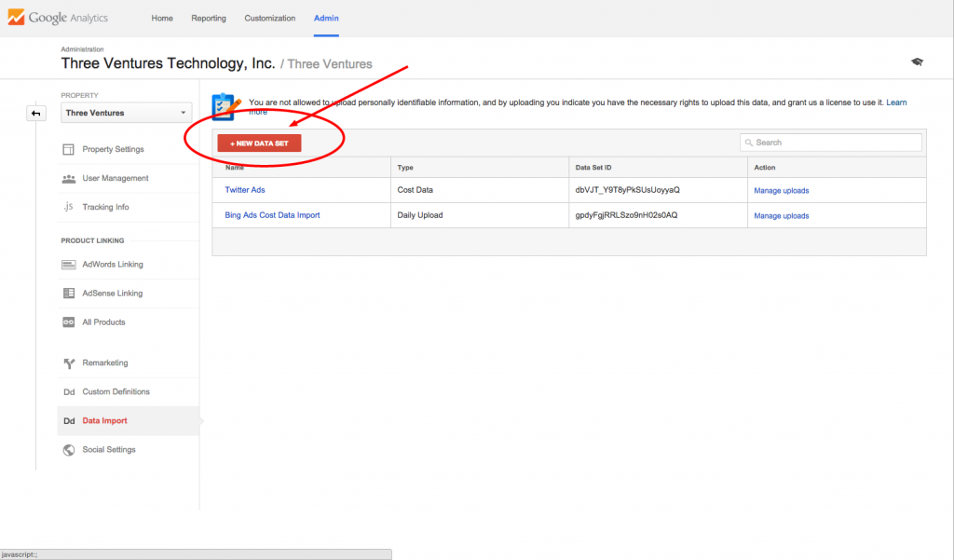This screenshot has height=560, width=954.
Task: Open the Twitter Ads data set link
Action: tap(245, 190)
